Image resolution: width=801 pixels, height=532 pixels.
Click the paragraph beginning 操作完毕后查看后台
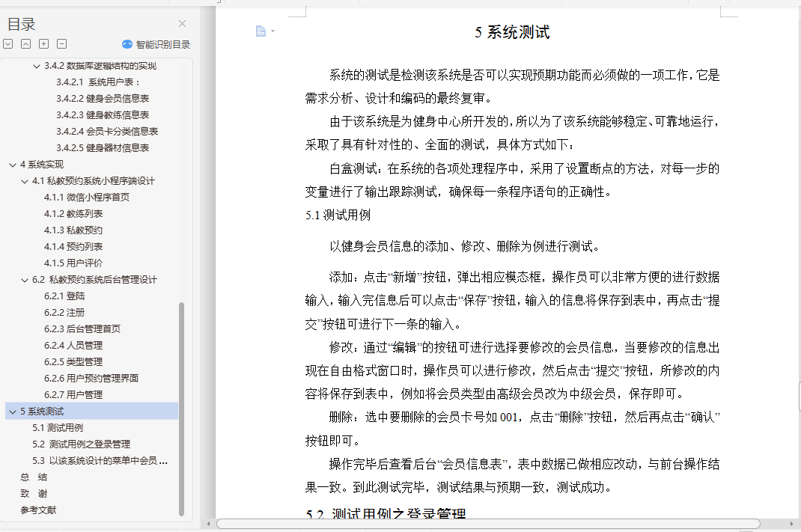[512, 475]
